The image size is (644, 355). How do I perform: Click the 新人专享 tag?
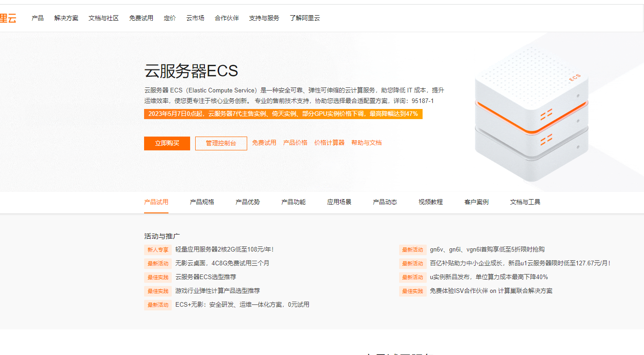pos(158,250)
